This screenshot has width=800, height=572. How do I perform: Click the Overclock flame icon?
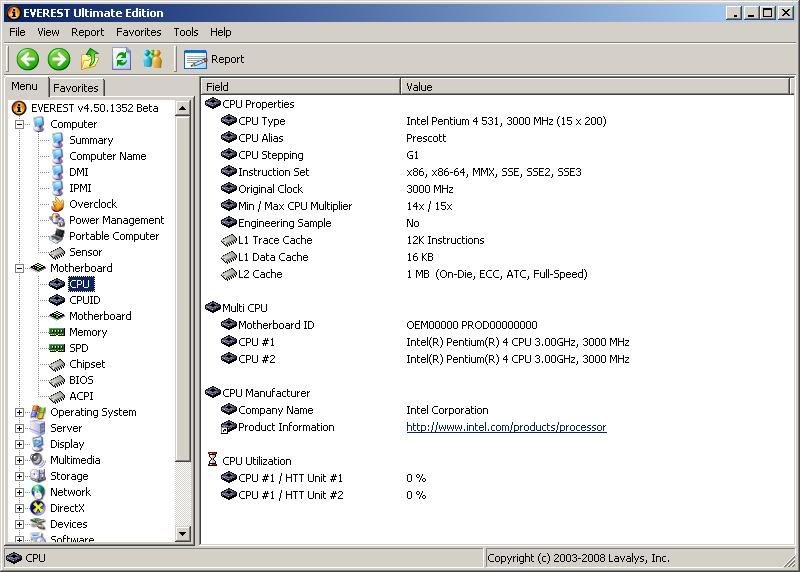(x=57, y=204)
